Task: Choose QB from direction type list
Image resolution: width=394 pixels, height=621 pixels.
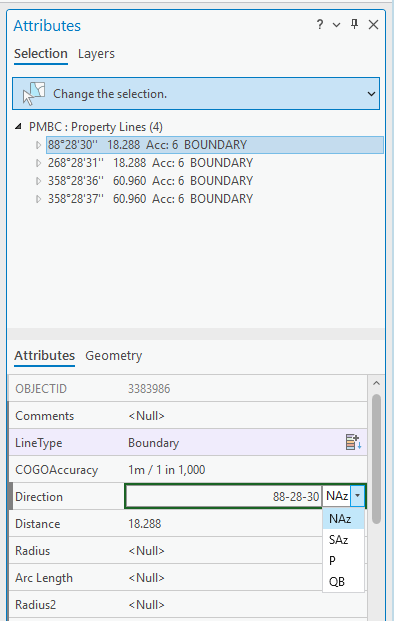Action: pyautogui.click(x=343, y=581)
